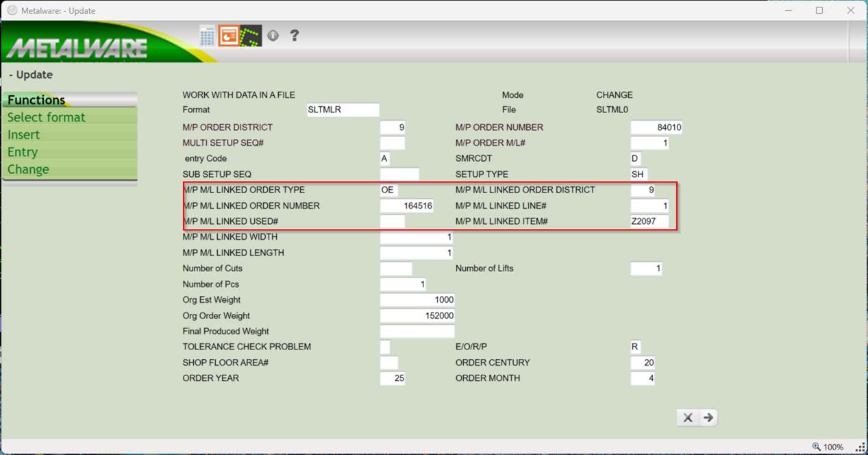Click the M/P ORDER M/L# field
The width and height of the screenshot is (868, 455).
[649, 143]
